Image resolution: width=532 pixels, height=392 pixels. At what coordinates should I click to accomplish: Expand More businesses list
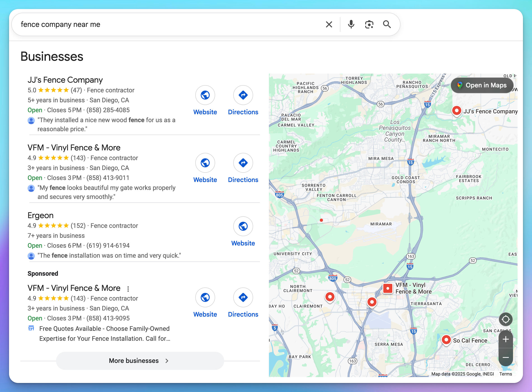coord(140,361)
